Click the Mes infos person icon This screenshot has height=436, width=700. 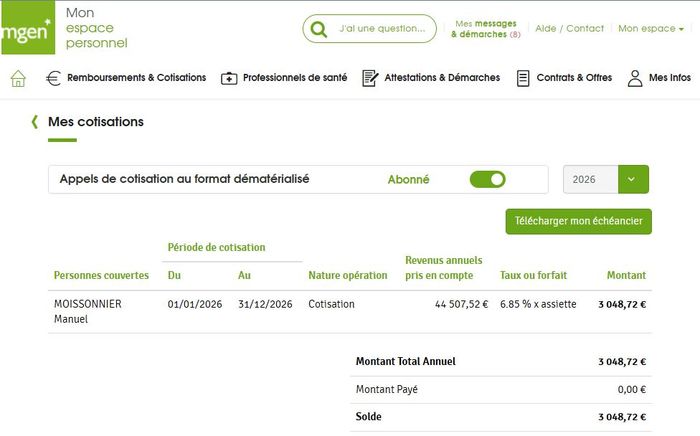pyautogui.click(x=635, y=78)
